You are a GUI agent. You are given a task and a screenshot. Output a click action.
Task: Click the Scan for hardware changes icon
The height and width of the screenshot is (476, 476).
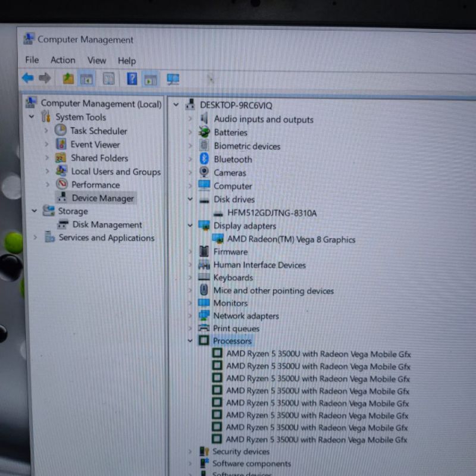[173, 79]
